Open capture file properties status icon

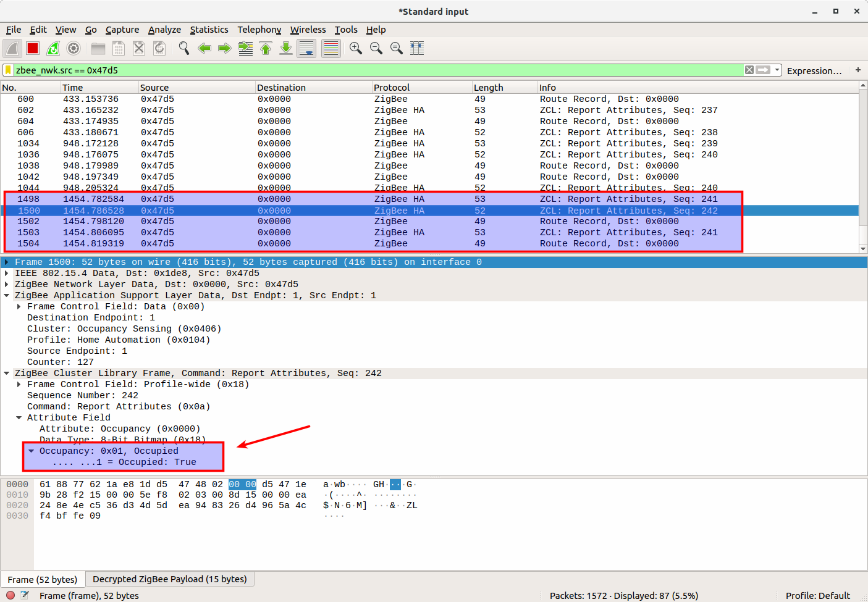(25, 595)
